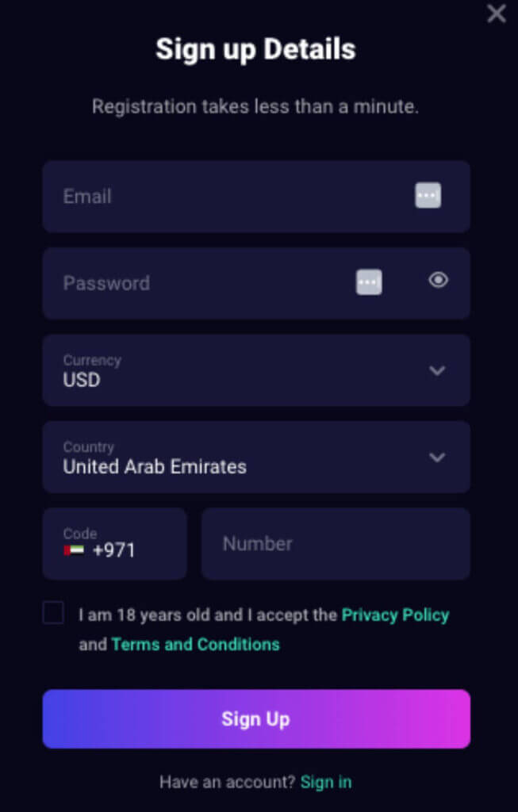This screenshot has height=812, width=518.
Task: Click the eye icon to show password
Action: [x=438, y=281]
